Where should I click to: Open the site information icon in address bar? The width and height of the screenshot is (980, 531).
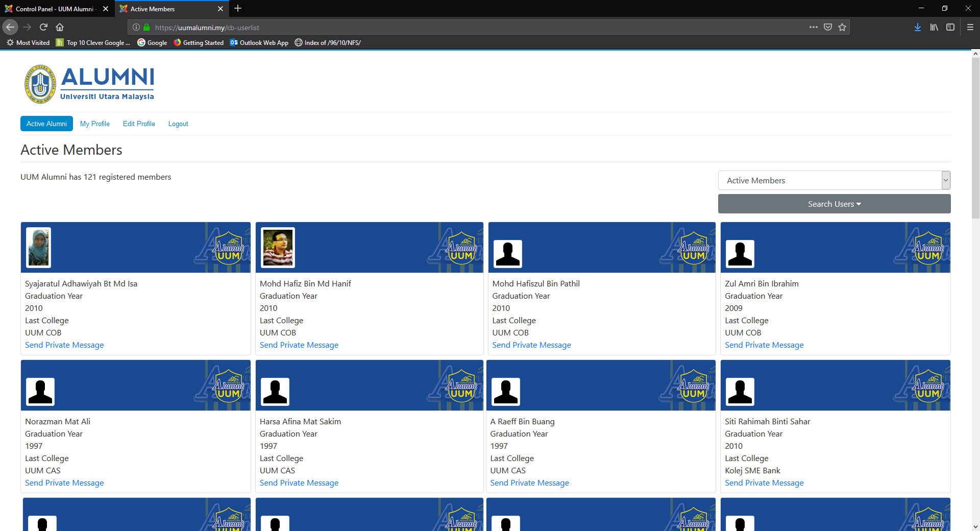pos(136,27)
